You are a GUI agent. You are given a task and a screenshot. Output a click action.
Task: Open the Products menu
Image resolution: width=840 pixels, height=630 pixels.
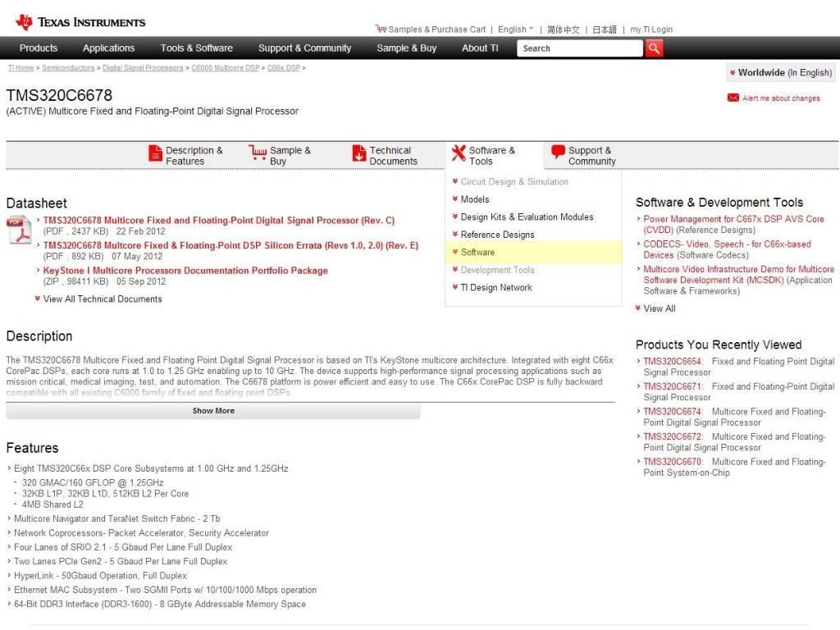coord(39,48)
